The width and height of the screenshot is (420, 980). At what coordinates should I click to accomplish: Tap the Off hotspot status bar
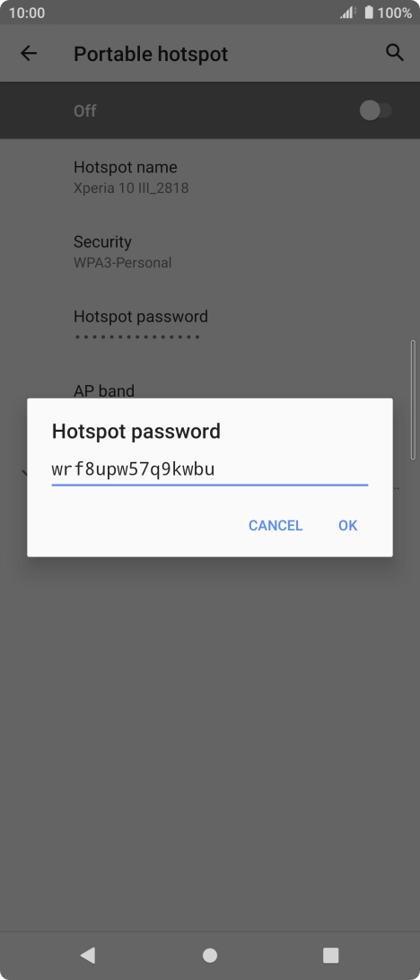(210, 110)
